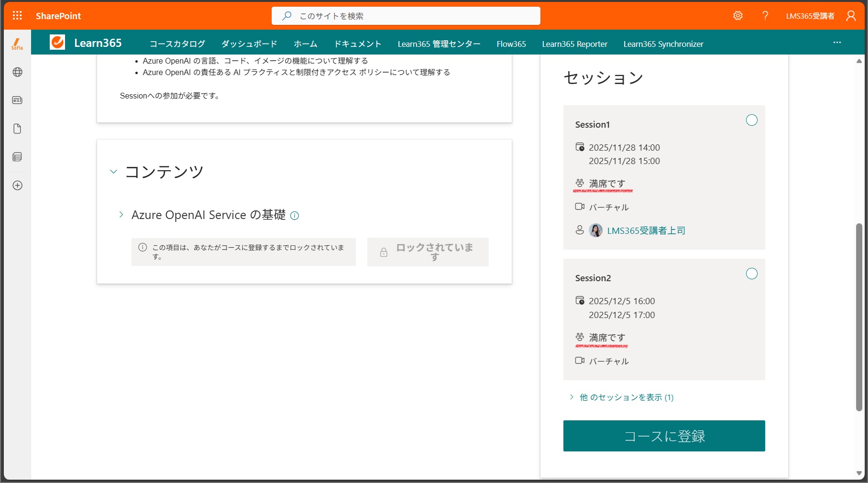
Task: Open the LMS365受講者上司 instructor link
Action: 646,231
